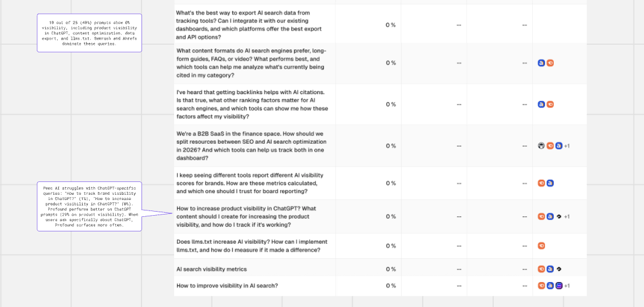Viewport: 644px width, 307px height.
Task: Expand '+1' brands in B2B SaaS row
Action: click(567, 146)
